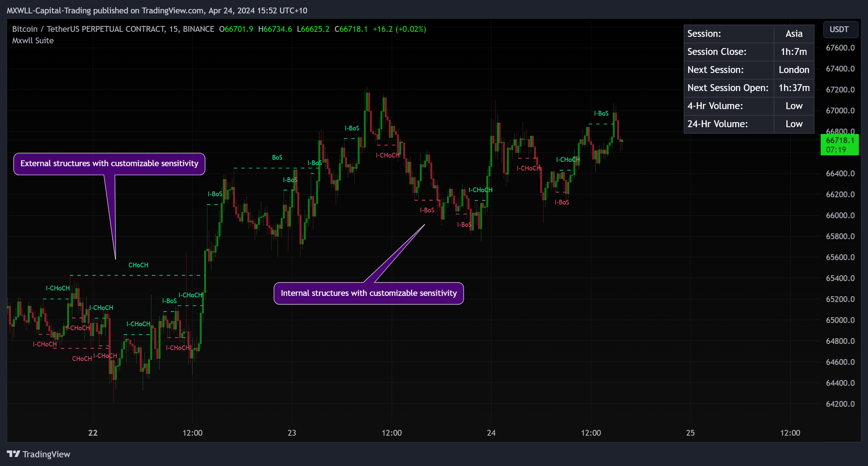The width and height of the screenshot is (868, 466).
Task: Click the 1h:37m next session open value
Action: tap(794, 88)
